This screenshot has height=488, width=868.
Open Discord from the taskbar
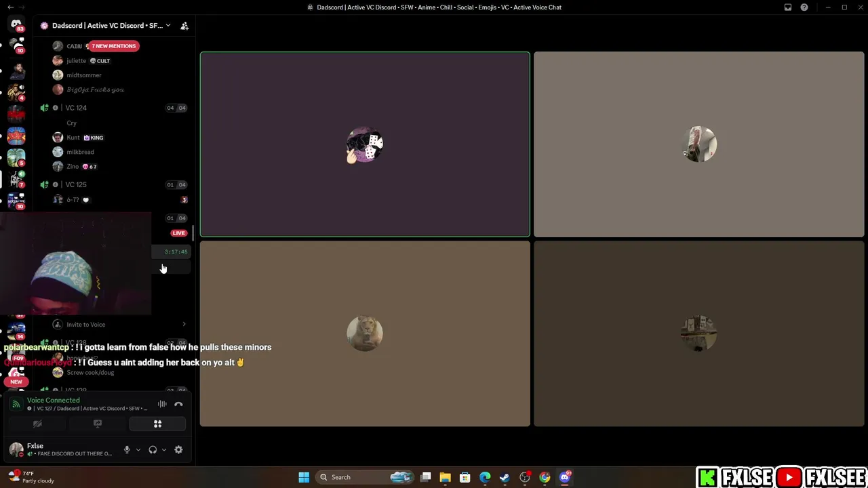point(565,477)
